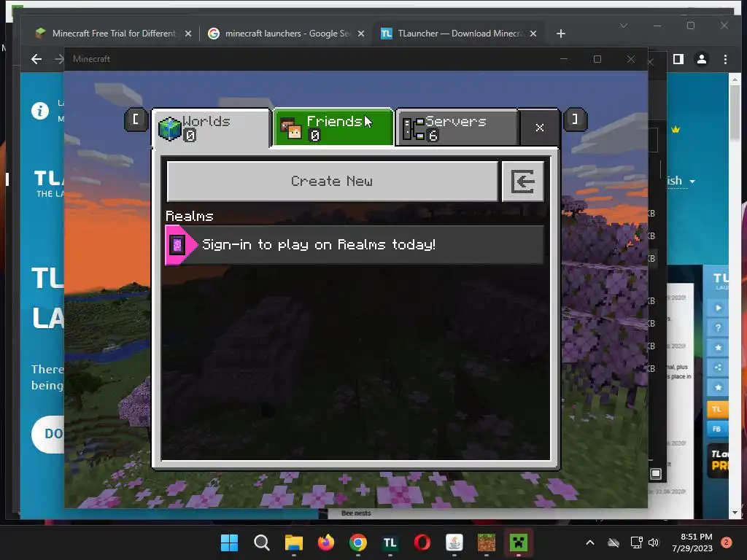Open notification badge in taskbar
This screenshot has height=560, width=747.
pos(727,542)
